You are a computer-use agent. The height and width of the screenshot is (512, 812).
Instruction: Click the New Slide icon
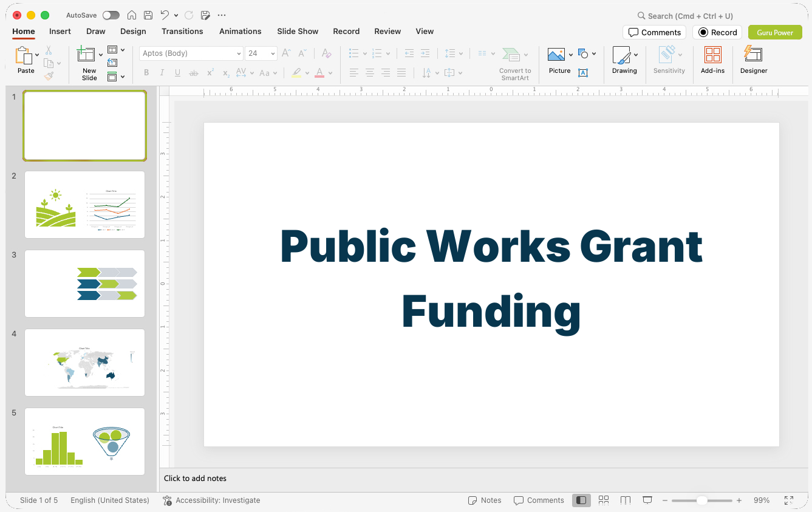[86, 55]
